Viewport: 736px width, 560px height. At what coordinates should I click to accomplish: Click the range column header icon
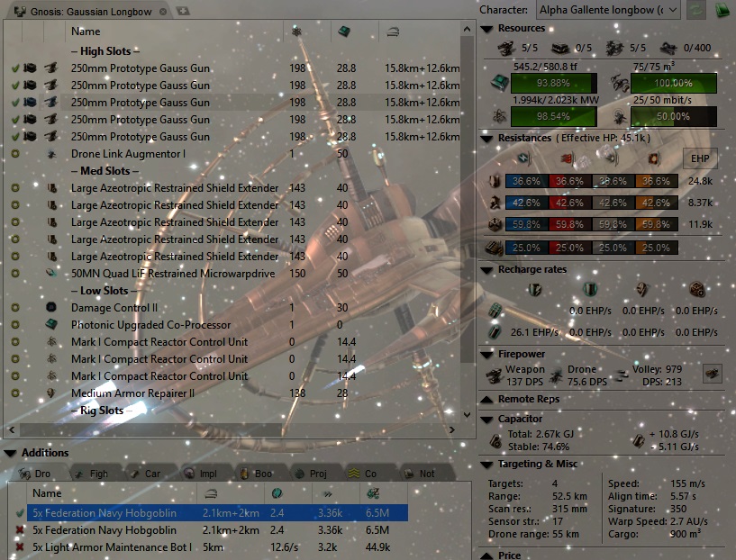click(393, 32)
